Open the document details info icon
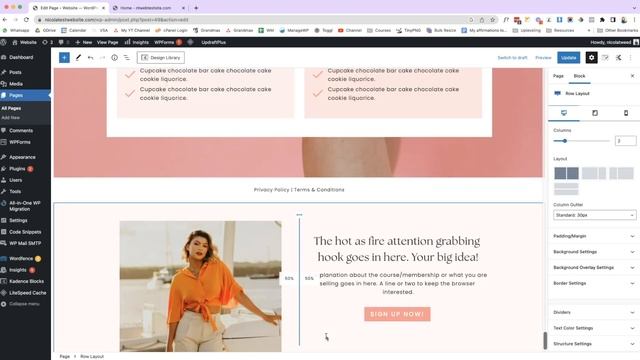640x360 pixels. coord(114,58)
